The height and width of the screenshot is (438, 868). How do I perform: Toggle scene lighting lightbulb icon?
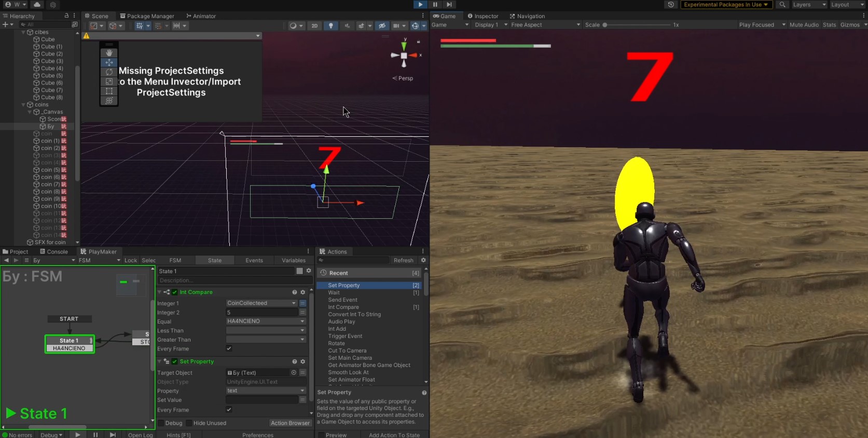pyautogui.click(x=330, y=25)
